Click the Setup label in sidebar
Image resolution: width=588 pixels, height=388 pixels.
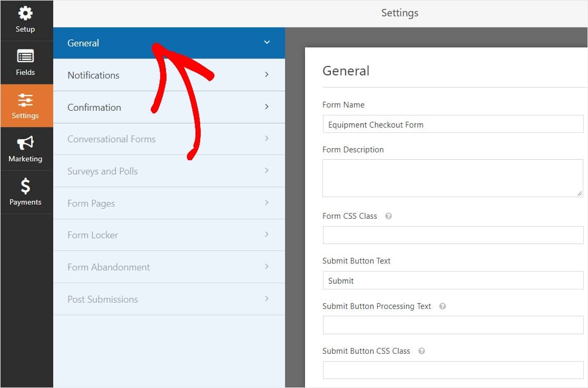click(x=25, y=30)
